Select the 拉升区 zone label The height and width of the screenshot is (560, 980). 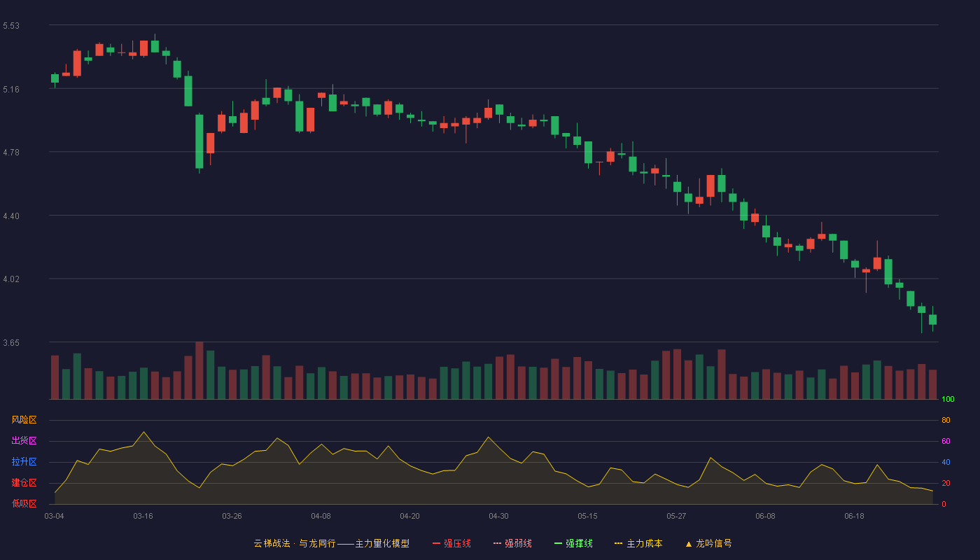pyautogui.click(x=24, y=462)
